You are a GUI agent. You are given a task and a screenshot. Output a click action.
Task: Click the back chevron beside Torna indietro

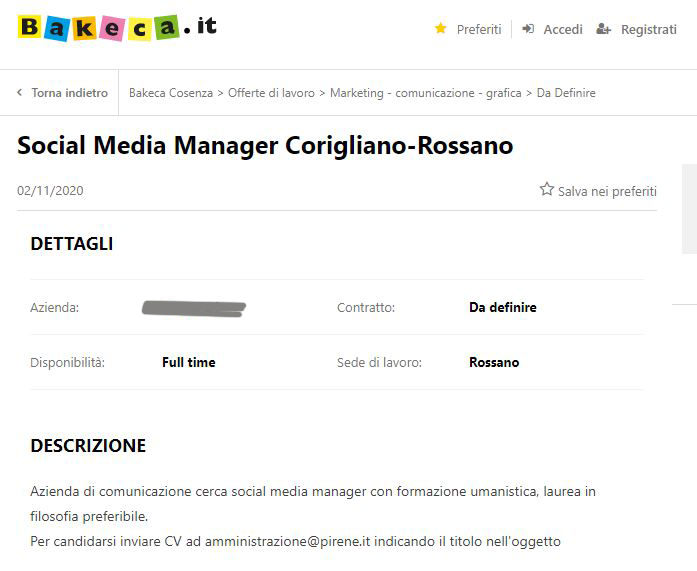click(19, 93)
